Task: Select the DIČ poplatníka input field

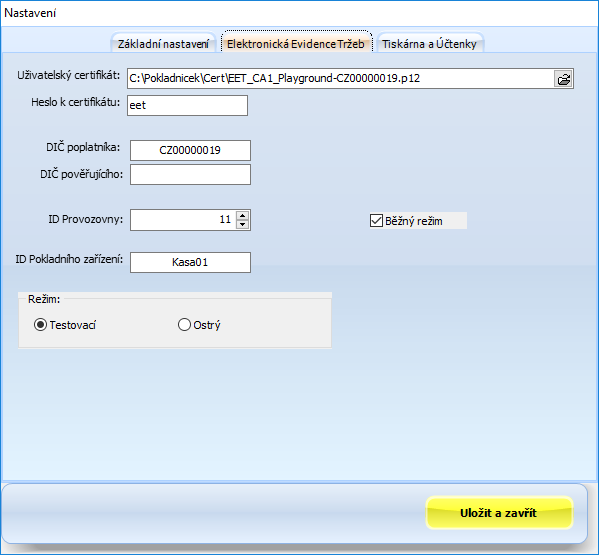Action: click(190, 150)
